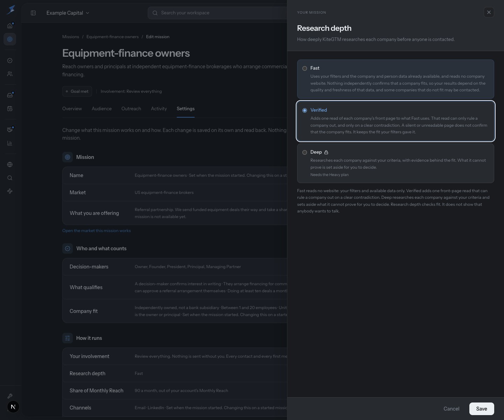Switch to the Outreach tab
This screenshot has width=504, height=420.
131,109
